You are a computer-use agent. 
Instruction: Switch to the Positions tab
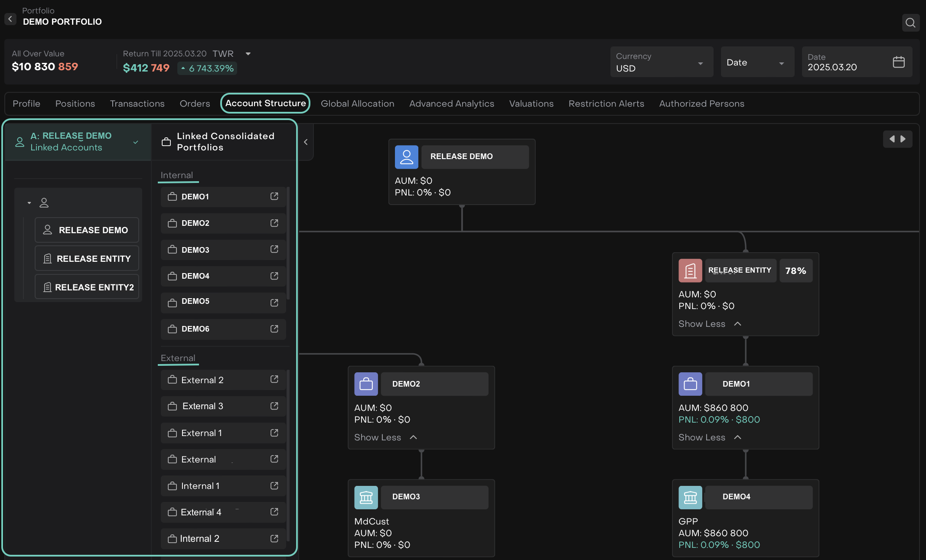pos(75,104)
